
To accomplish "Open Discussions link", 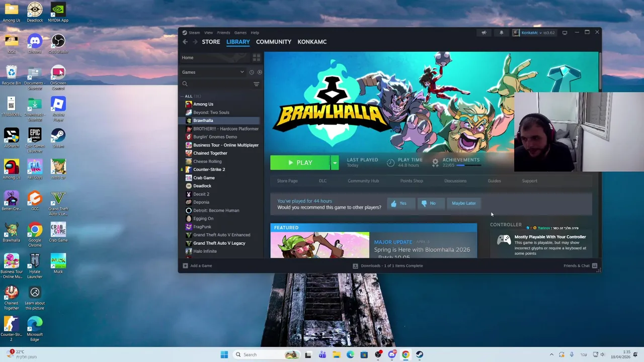I will pos(455,181).
